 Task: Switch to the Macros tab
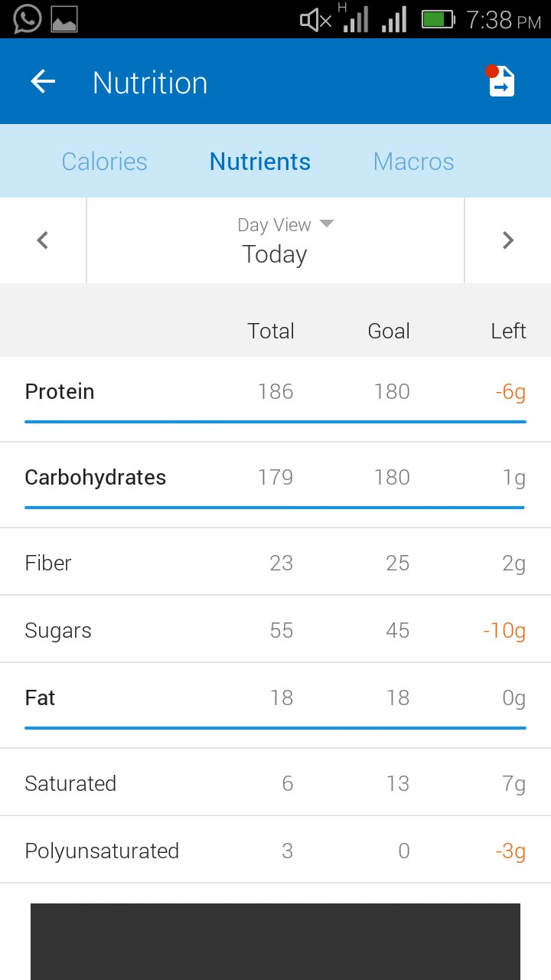tap(413, 162)
